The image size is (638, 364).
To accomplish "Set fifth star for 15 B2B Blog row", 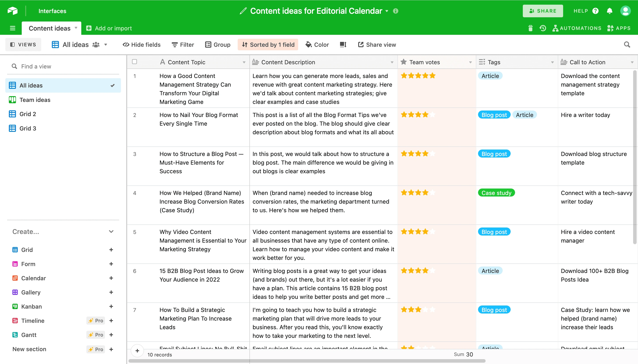I will 432,271.
